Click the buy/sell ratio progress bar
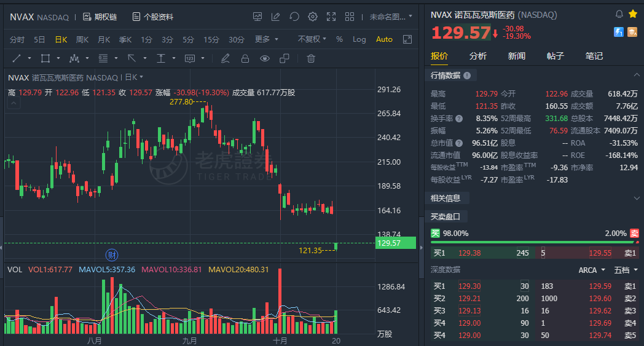644x346 pixels. tap(535, 242)
